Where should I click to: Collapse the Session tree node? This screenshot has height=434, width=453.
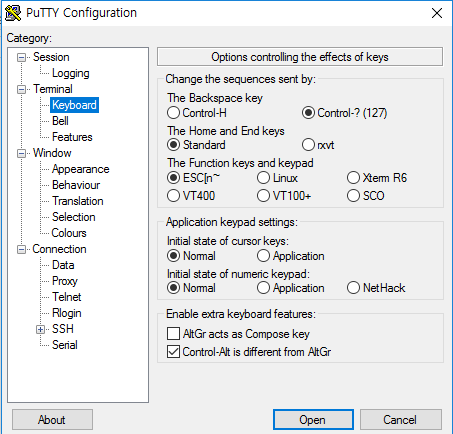(21, 58)
